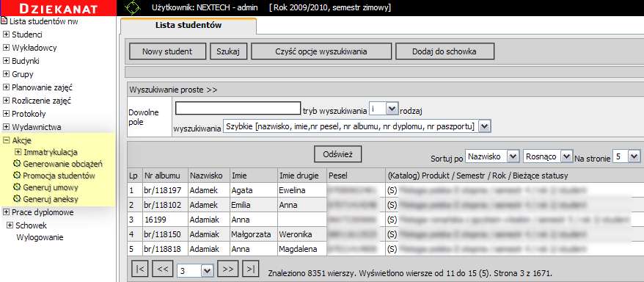This screenshot has width=644, height=282.
Task: Expand the Studenci tree node
Action: coord(6,35)
